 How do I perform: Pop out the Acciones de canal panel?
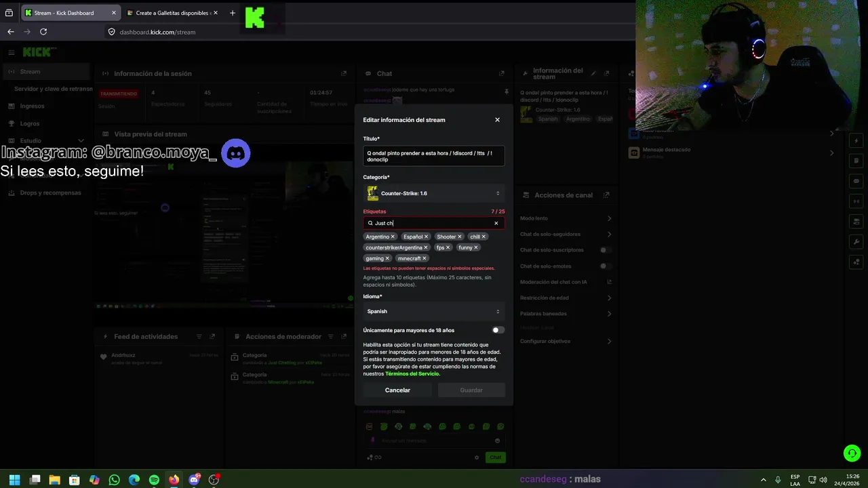[606, 195]
